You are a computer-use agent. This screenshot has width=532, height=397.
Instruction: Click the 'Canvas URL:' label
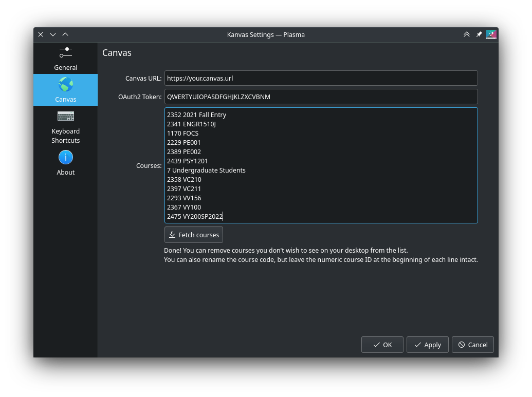click(x=143, y=78)
